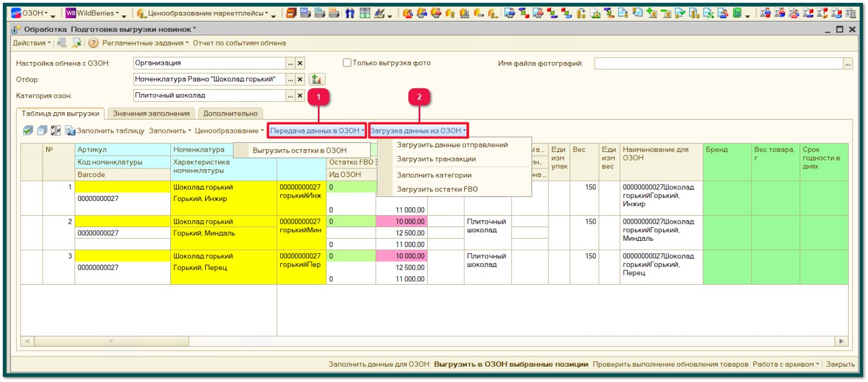Switch to Значения заполнения tab

(150, 113)
